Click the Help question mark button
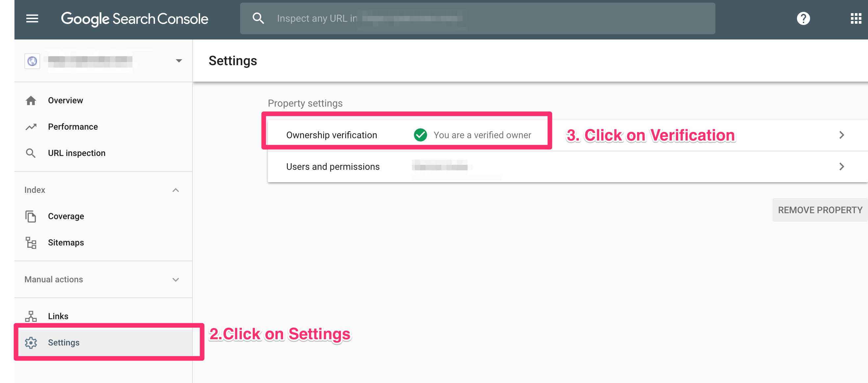Screen dimensions: 868x383 [803, 19]
